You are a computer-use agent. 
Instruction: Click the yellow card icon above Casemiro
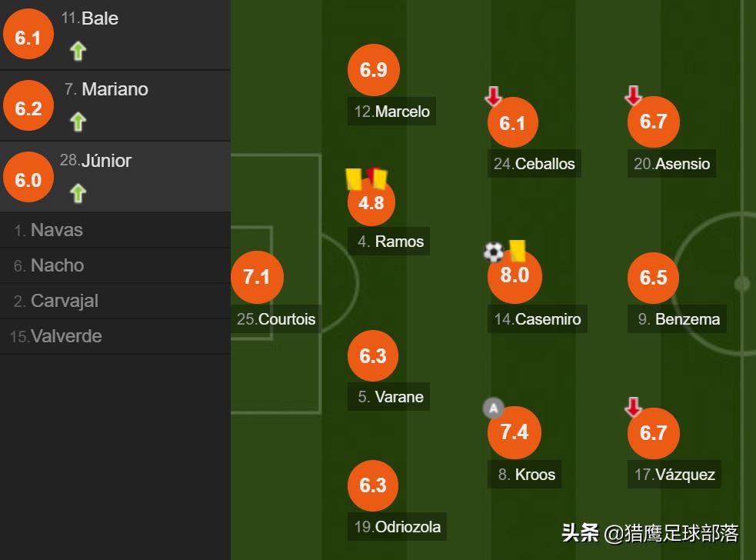click(517, 250)
